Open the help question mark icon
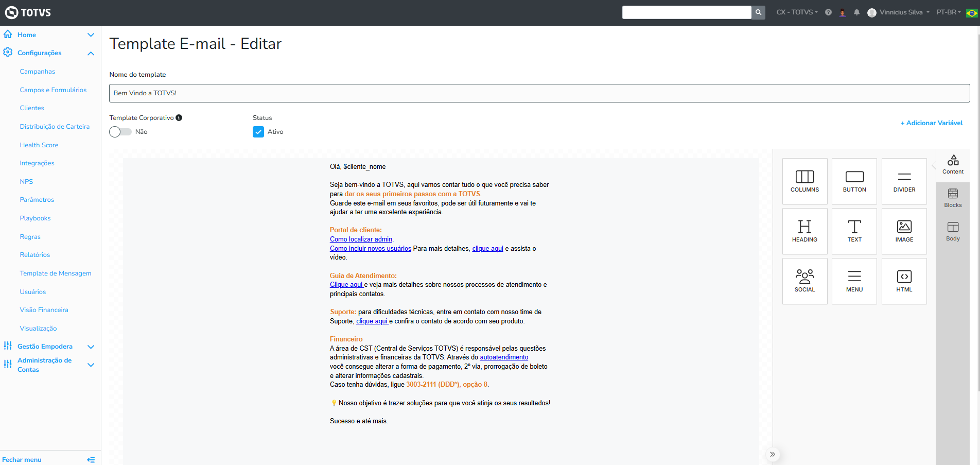This screenshot has width=980, height=465. click(828, 12)
